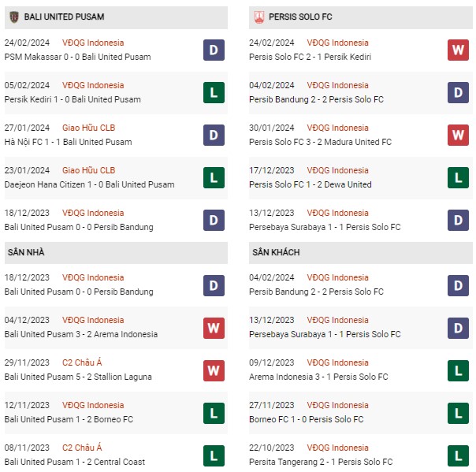476x472 pixels.
Task: Open the Giao Hữu CLB link dated 27/01/2024
Action: (88, 128)
